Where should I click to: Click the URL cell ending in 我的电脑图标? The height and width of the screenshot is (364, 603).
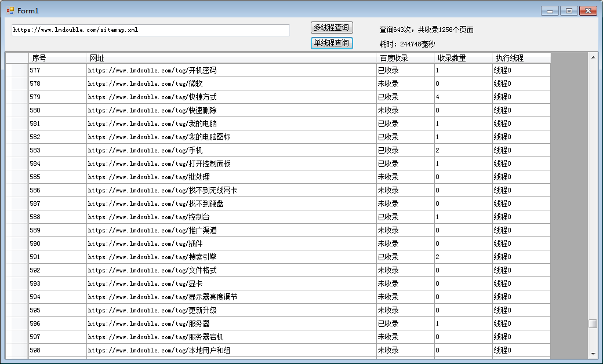tap(231, 137)
